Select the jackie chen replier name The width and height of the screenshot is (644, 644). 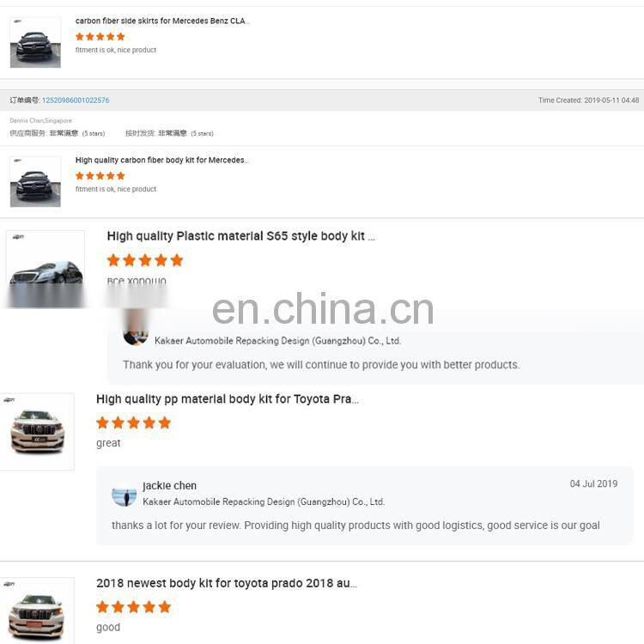point(170,486)
